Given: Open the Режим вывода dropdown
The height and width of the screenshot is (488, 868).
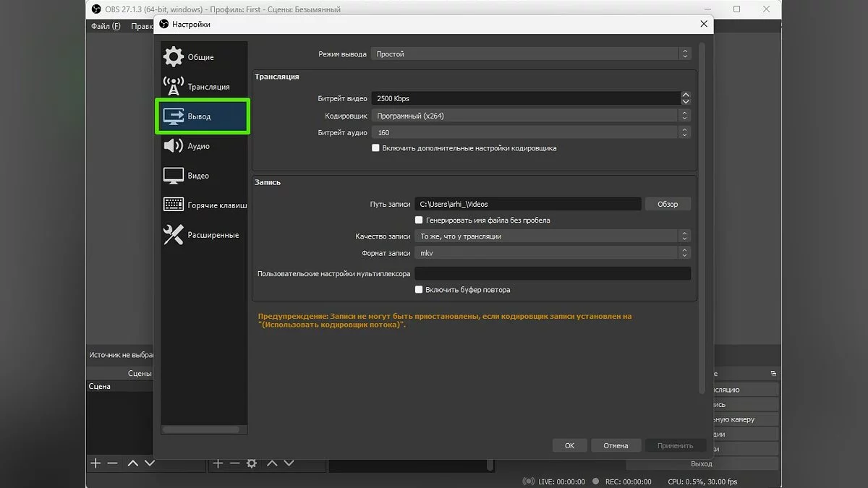Looking at the screenshot, I should point(531,54).
